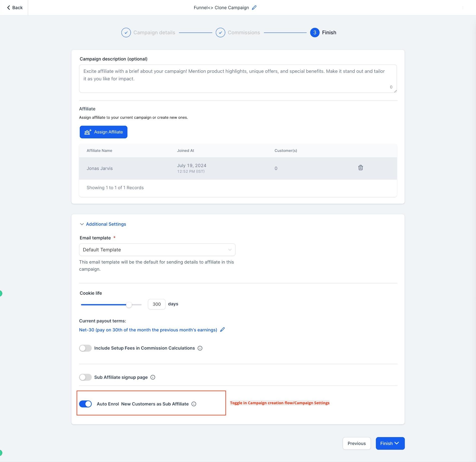Go to the Commissions step
Image resolution: width=476 pixels, height=462 pixels.
(x=244, y=32)
